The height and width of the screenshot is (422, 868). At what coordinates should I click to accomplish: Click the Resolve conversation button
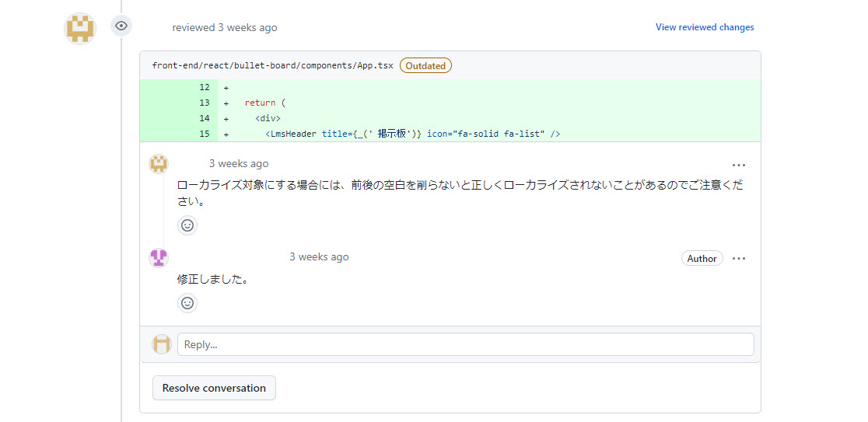coord(214,388)
